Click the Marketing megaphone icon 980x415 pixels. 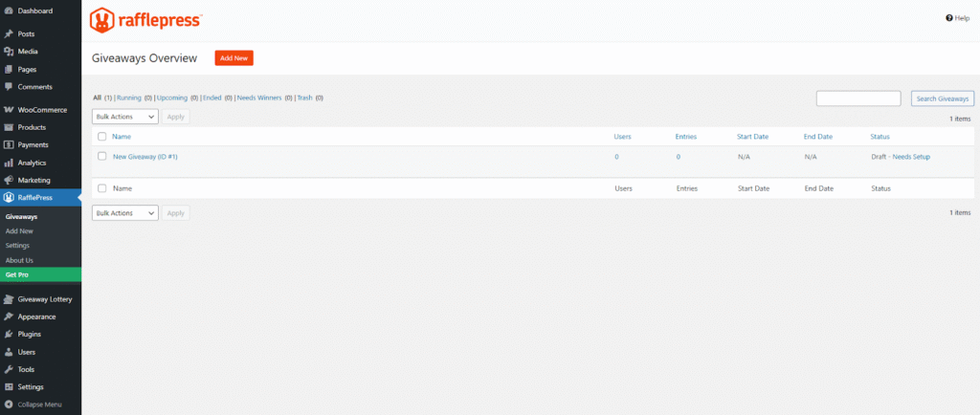pyautogui.click(x=9, y=180)
